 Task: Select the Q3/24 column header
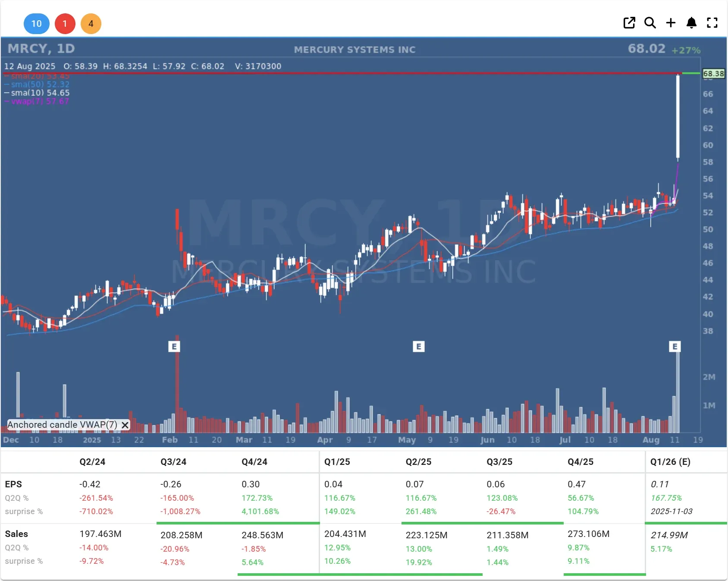(173, 462)
